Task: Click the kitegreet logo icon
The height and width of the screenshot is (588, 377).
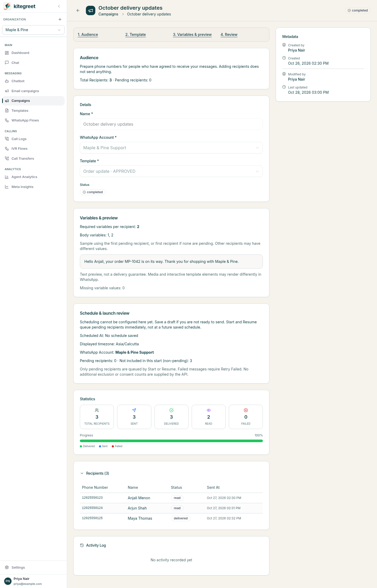Action: click(7, 6)
